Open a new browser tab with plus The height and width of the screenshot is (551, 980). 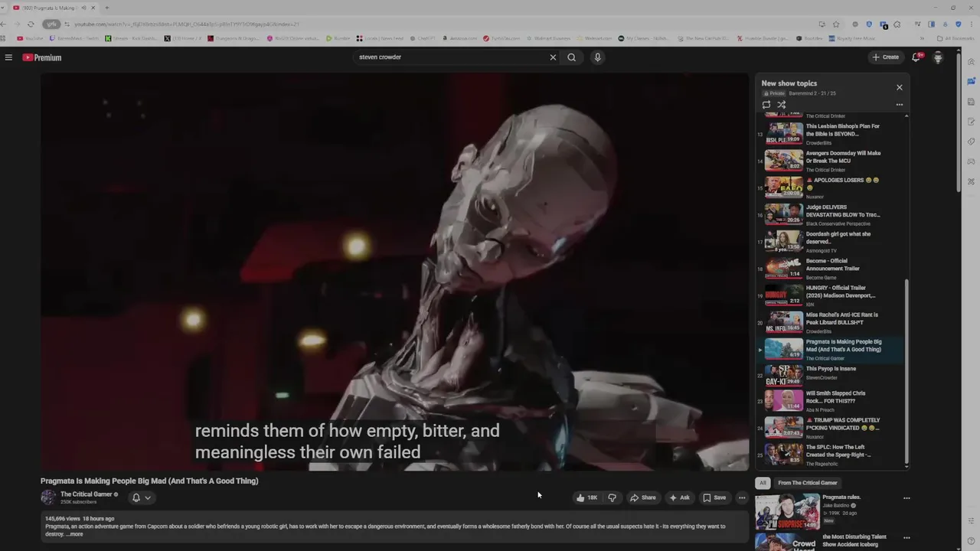point(106,8)
